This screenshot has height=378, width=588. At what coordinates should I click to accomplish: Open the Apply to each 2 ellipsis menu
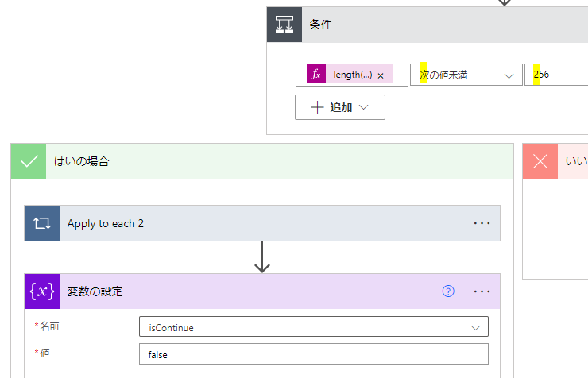click(x=482, y=223)
